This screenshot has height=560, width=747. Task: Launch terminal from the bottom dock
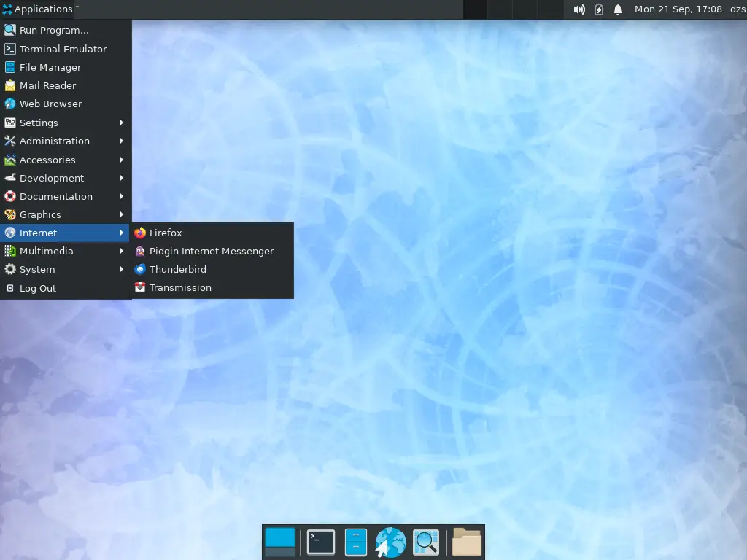click(321, 542)
